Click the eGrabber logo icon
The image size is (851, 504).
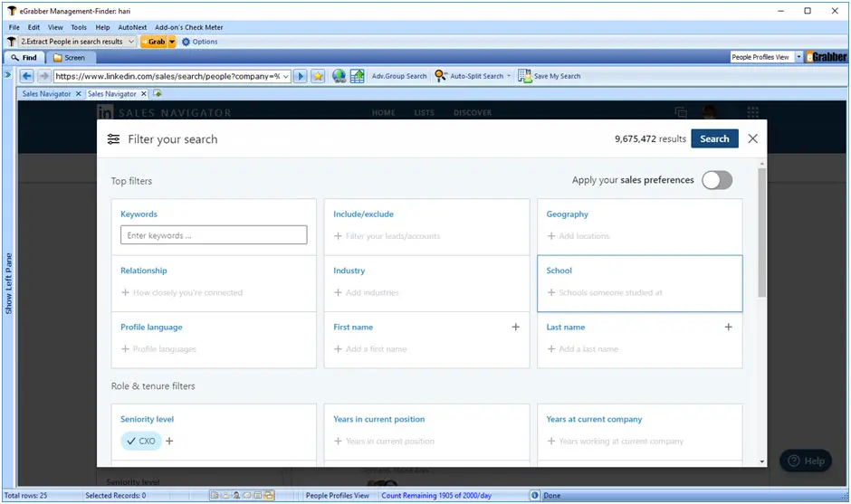826,57
